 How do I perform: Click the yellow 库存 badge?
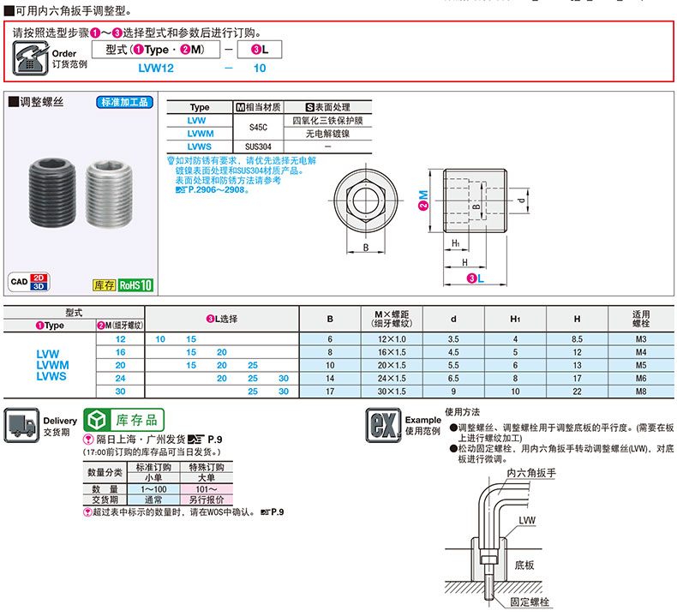click(x=103, y=284)
